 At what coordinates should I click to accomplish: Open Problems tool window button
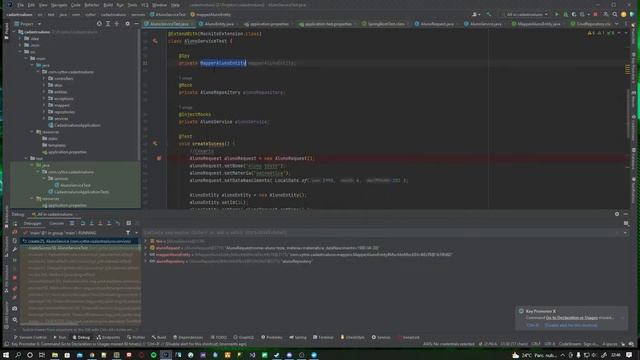[271, 338]
